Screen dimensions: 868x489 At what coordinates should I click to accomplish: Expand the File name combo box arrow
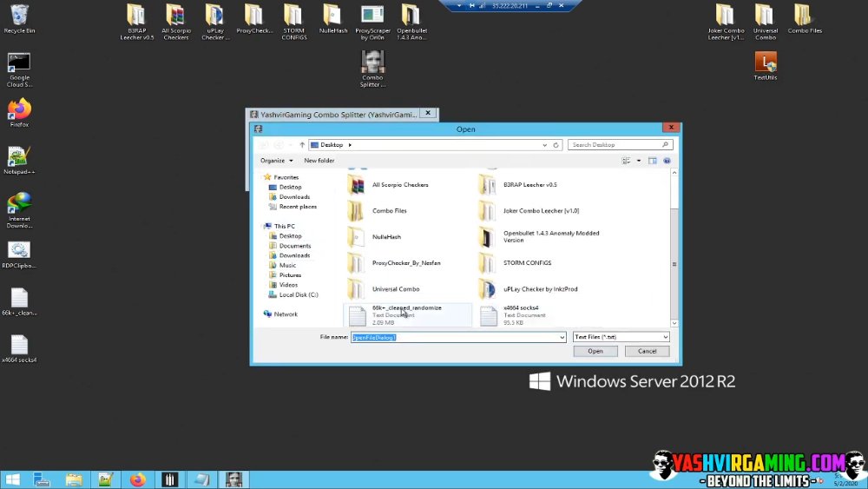point(562,337)
